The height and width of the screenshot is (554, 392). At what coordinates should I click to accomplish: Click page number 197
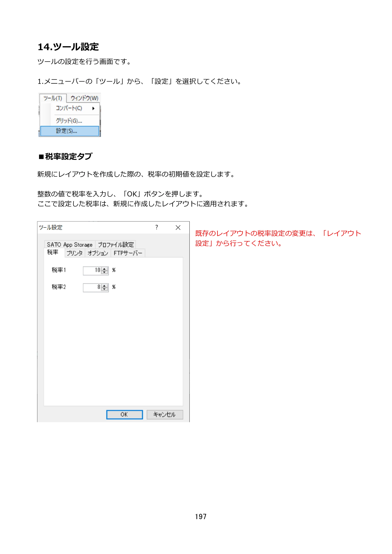point(201,516)
